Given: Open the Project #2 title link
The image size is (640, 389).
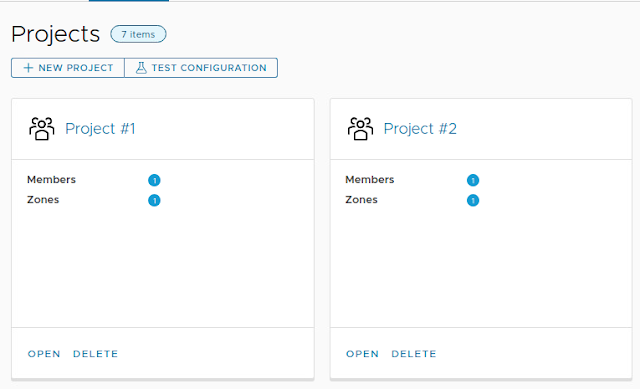Looking at the screenshot, I should [420, 129].
